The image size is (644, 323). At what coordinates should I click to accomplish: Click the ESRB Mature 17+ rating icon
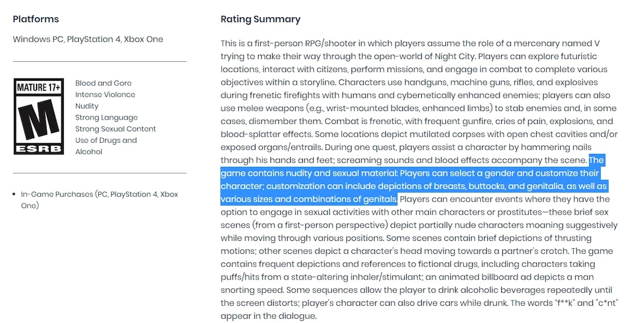pos(39,116)
